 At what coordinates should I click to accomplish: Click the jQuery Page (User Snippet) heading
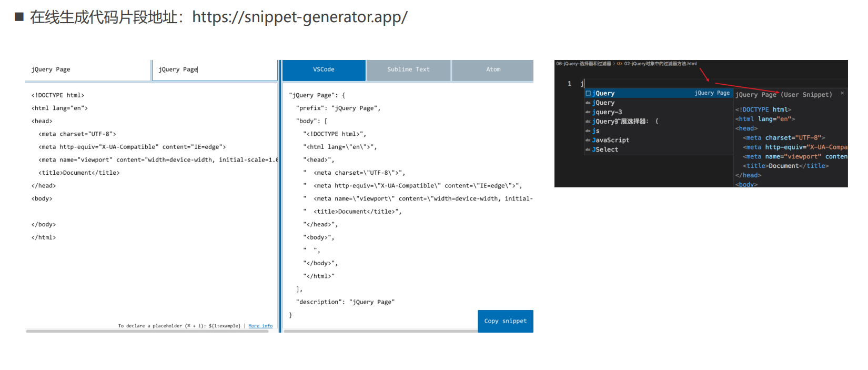(783, 95)
